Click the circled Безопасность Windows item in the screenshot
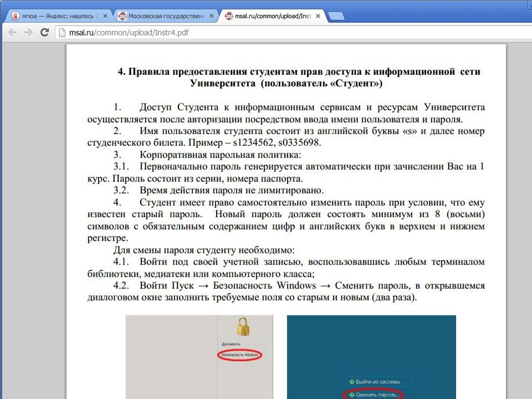This screenshot has width=532, height=399. (x=240, y=355)
